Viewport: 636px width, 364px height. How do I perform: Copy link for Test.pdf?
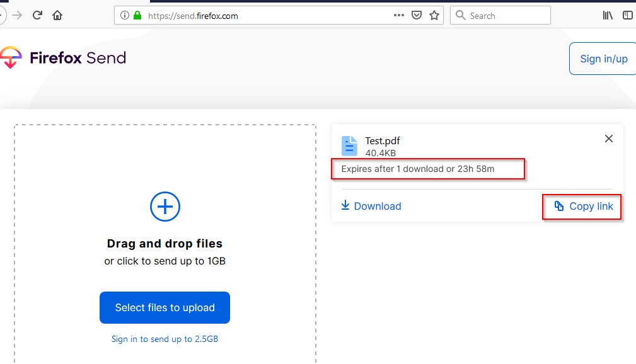point(583,207)
